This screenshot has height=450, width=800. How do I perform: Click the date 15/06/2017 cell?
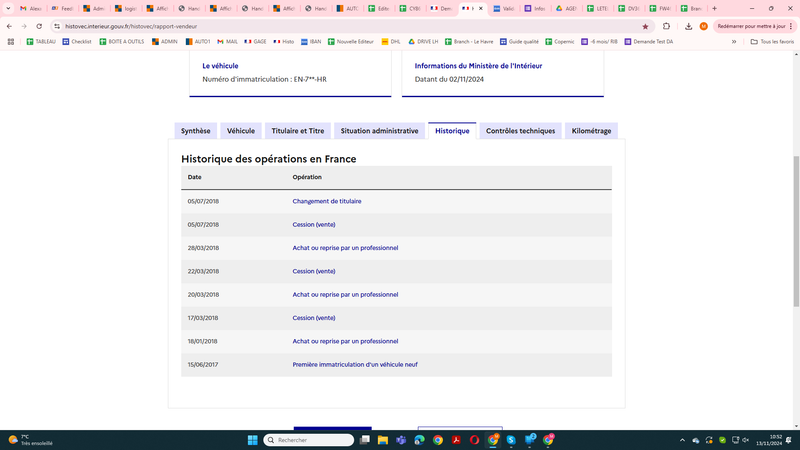tap(203, 364)
